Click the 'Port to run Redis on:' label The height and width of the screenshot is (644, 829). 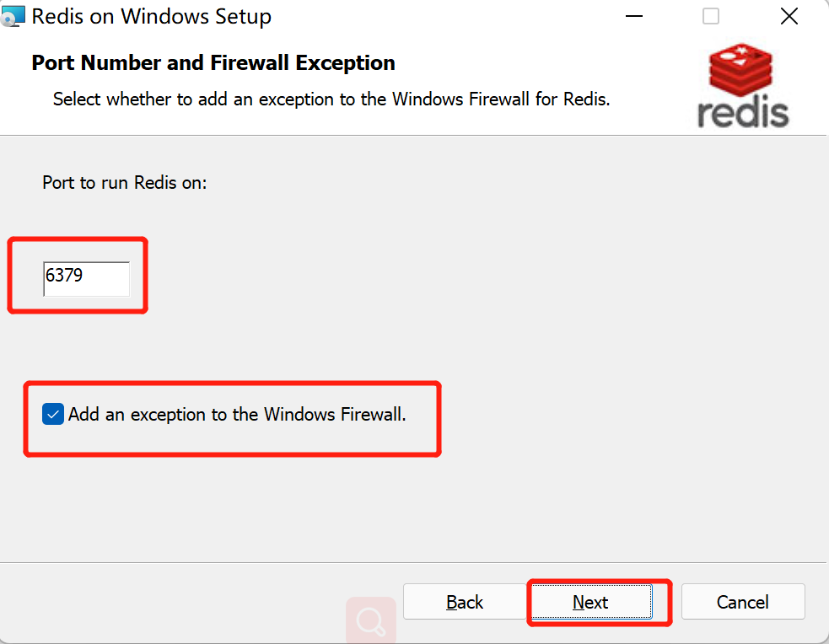point(125,183)
